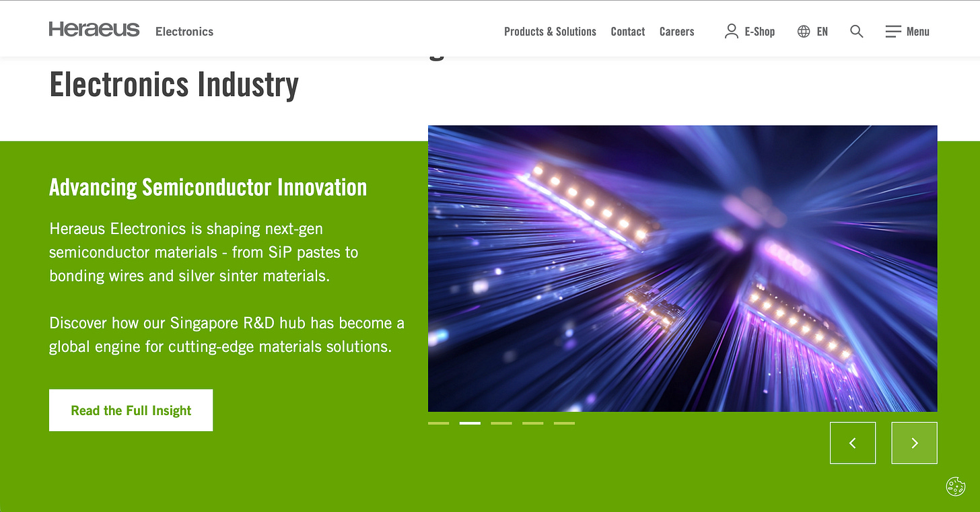Go to Careers page
Viewport: 980px width, 512px height.
pyautogui.click(x=676, y=32)
